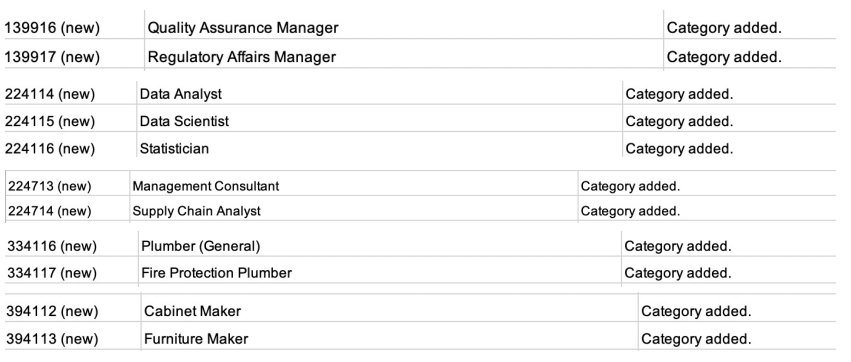
Task: Click Category added beside Supply Chain Analyst
Action: [x=630, y=211]
